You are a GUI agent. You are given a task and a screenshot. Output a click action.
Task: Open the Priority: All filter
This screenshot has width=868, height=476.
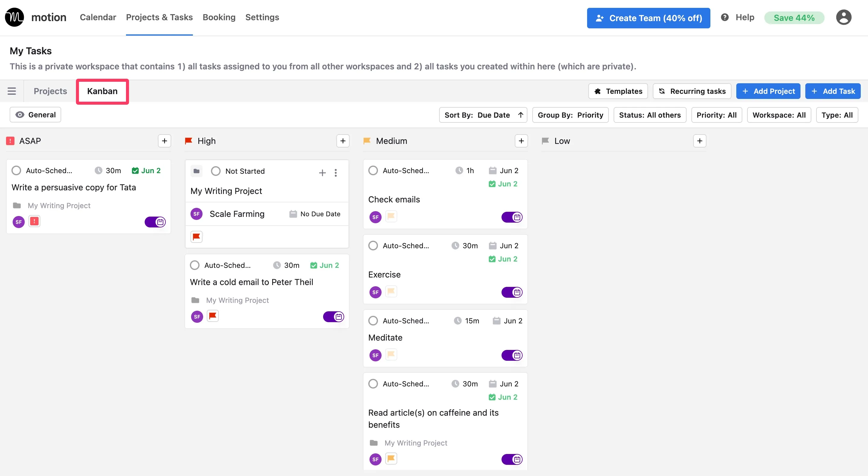click(x=716, y=115)
